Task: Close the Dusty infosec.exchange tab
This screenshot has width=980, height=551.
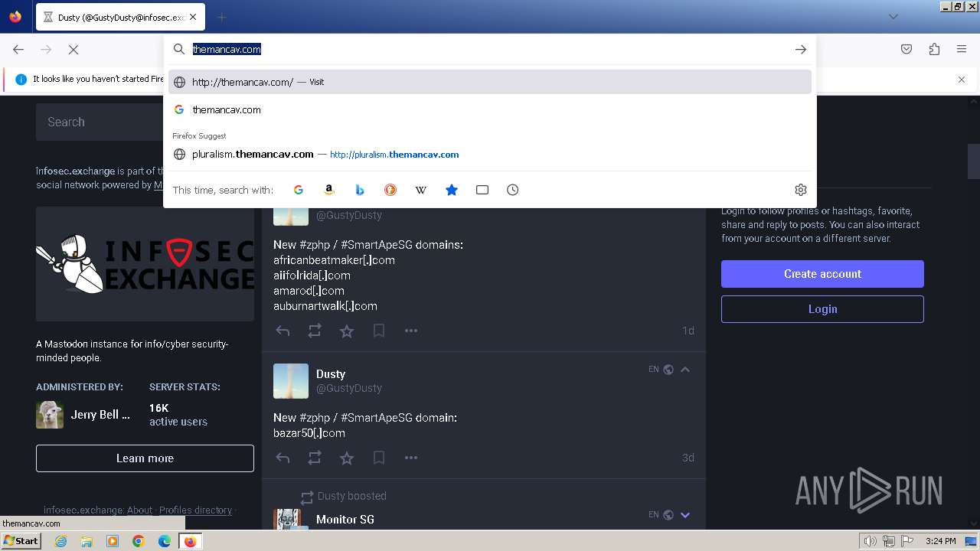Action: [192, 17]
